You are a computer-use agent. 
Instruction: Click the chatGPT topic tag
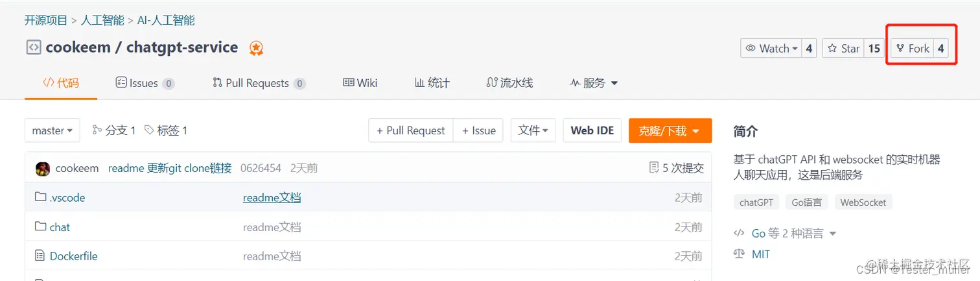click(x=756, y=202)
